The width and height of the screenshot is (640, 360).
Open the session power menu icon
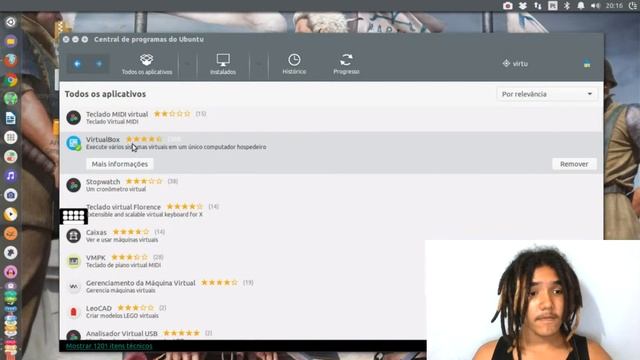coord(633,6)
